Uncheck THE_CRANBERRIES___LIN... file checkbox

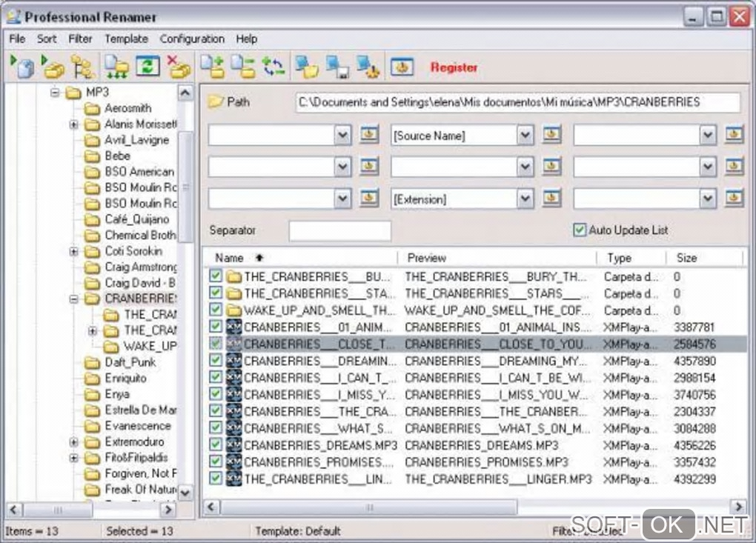click(216, 479)
